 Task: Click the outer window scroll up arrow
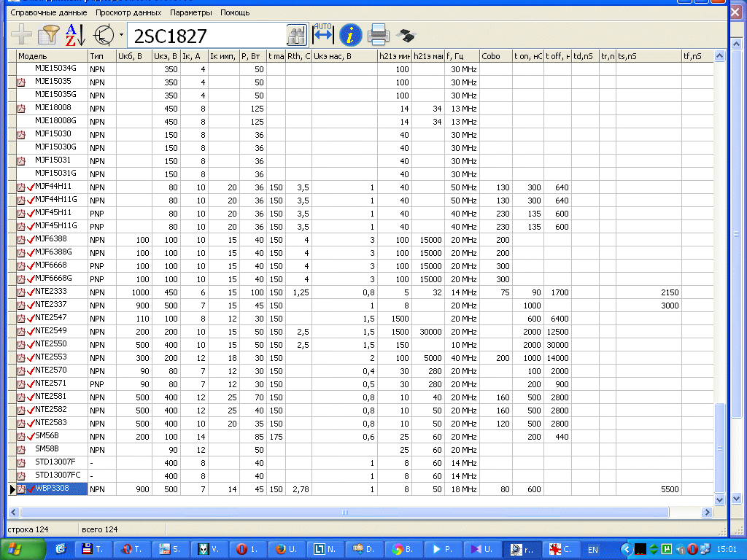(736, 44)
